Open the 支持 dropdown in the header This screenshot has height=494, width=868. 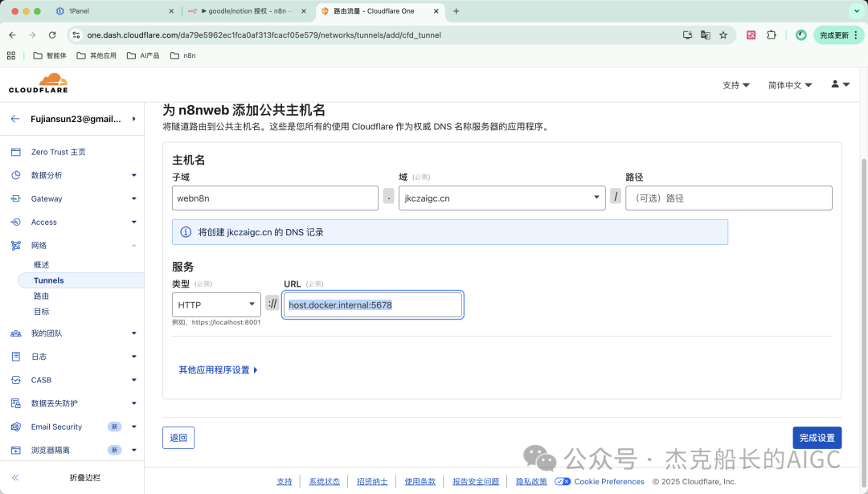pyautogui.click(x=736, y=84)
